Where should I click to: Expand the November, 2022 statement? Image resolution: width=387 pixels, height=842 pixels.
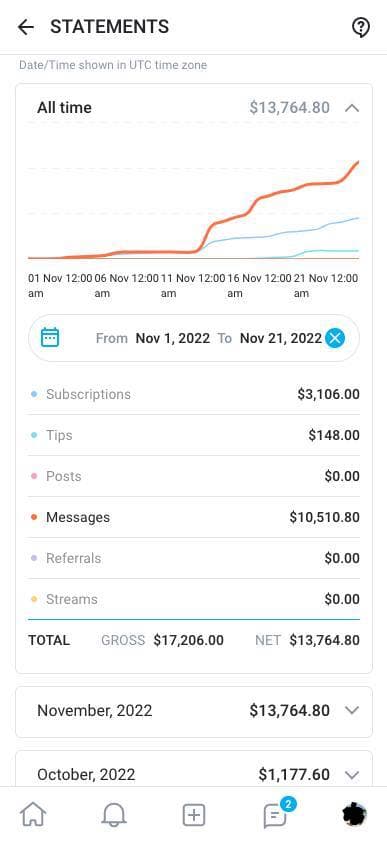194,711
